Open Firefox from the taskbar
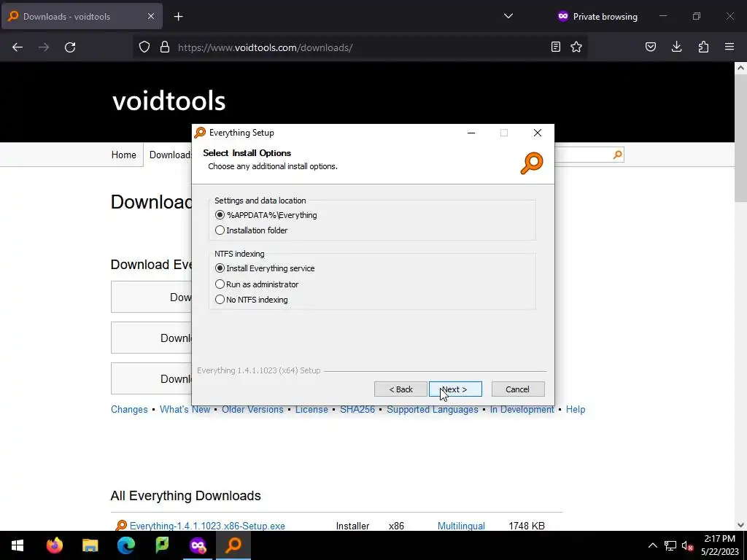 pyautogui.click(x=54, y=545)
